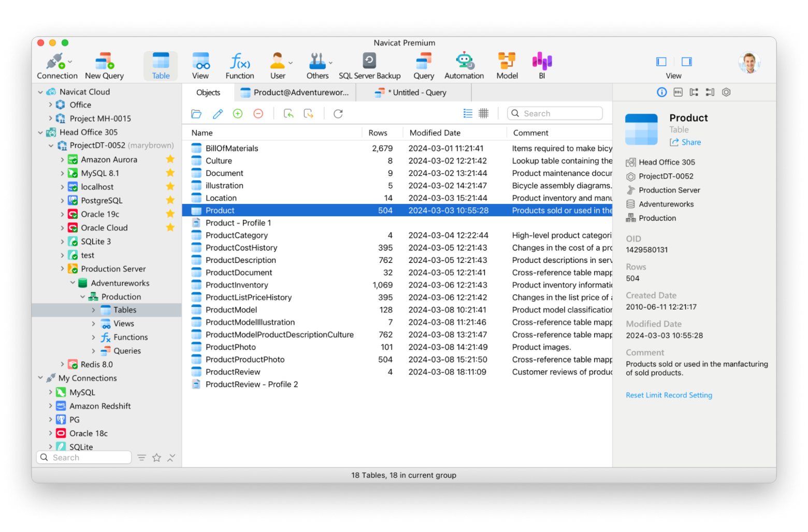Expand the Redis 8.0 connection
This screenshot has width=808, height=532.
coord(62,364)
